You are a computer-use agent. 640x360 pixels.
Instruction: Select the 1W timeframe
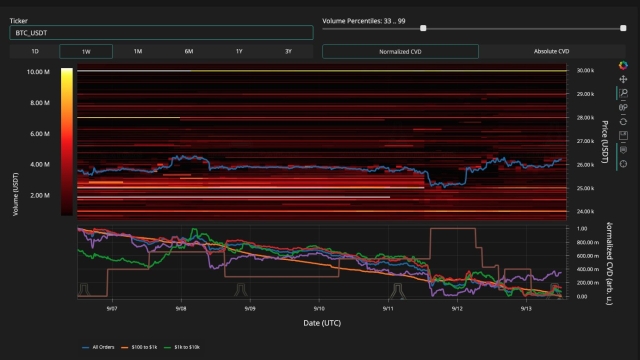[86, 51]
